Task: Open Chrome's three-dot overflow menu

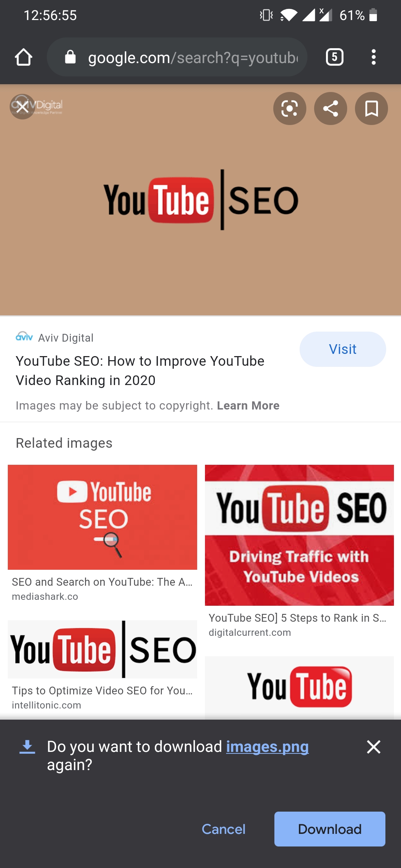Action: pos(374,57)
